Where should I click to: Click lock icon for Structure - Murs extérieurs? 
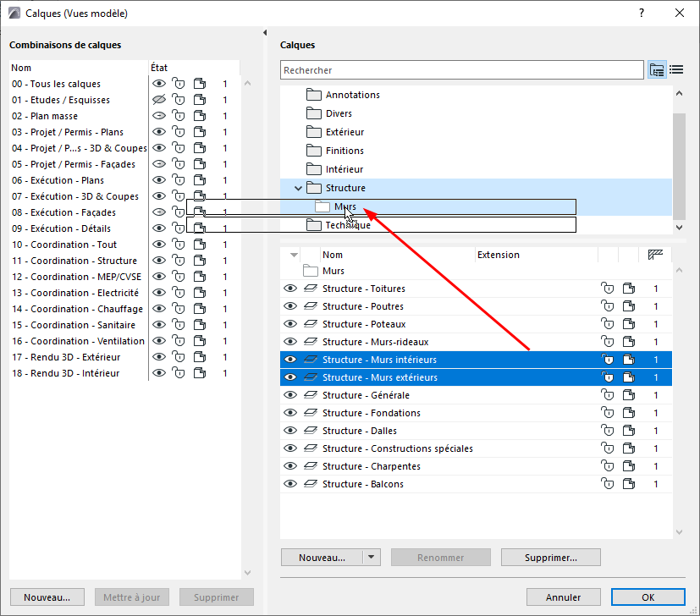point(607,377)
